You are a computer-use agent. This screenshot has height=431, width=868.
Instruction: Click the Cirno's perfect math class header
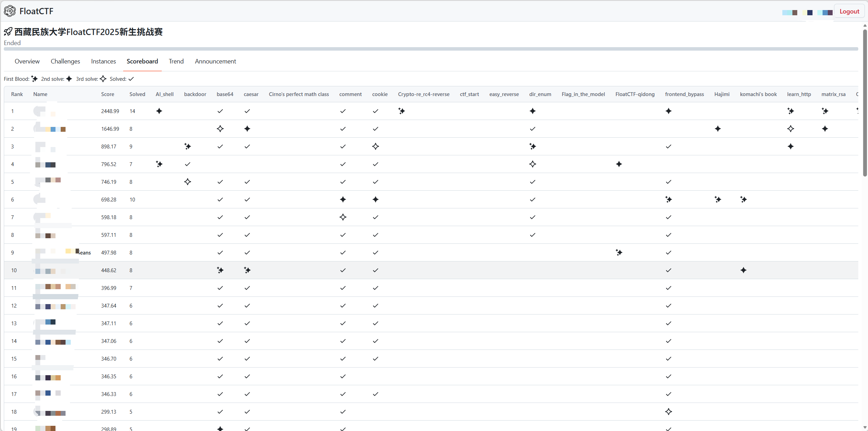[x=299, y=94]
